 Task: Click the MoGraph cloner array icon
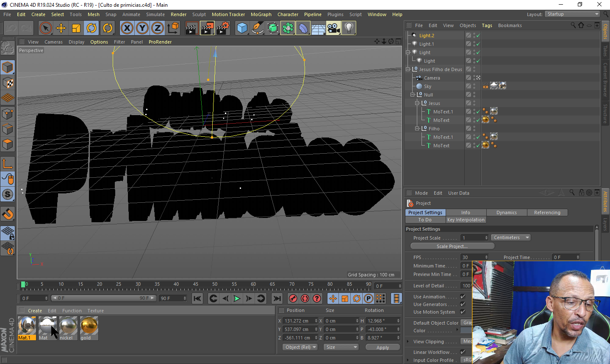click(288, 28)
